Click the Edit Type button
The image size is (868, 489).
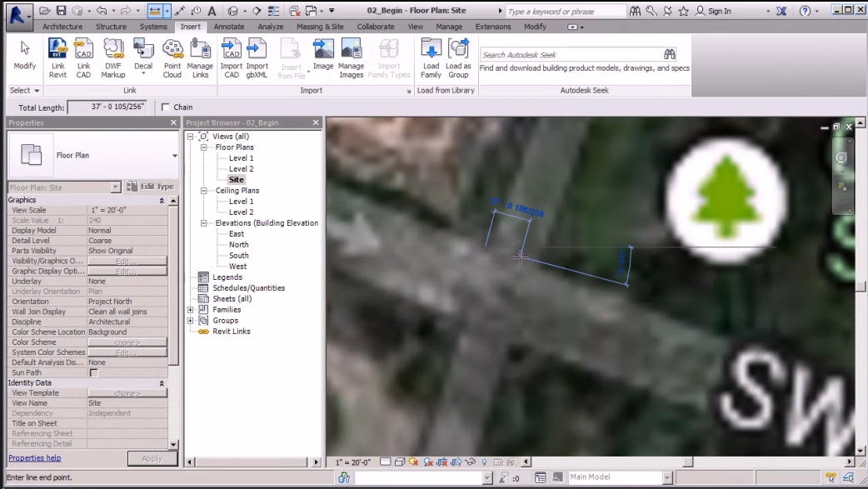[151, 187]
